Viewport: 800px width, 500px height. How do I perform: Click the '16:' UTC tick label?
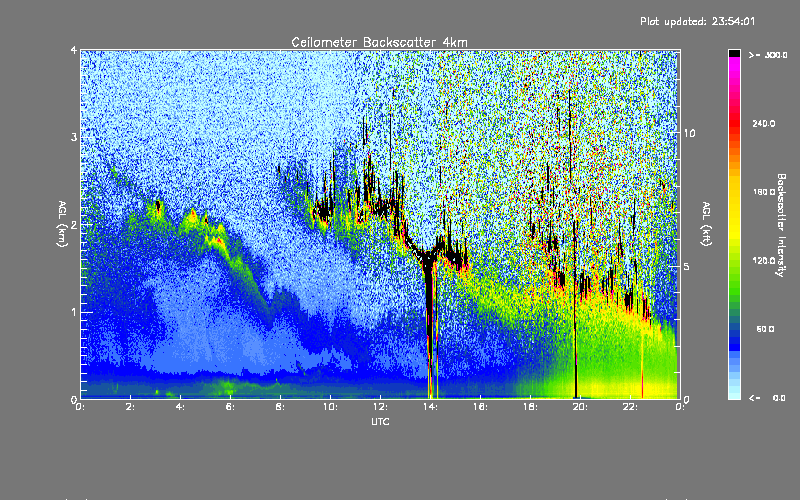tap(480, 407)
